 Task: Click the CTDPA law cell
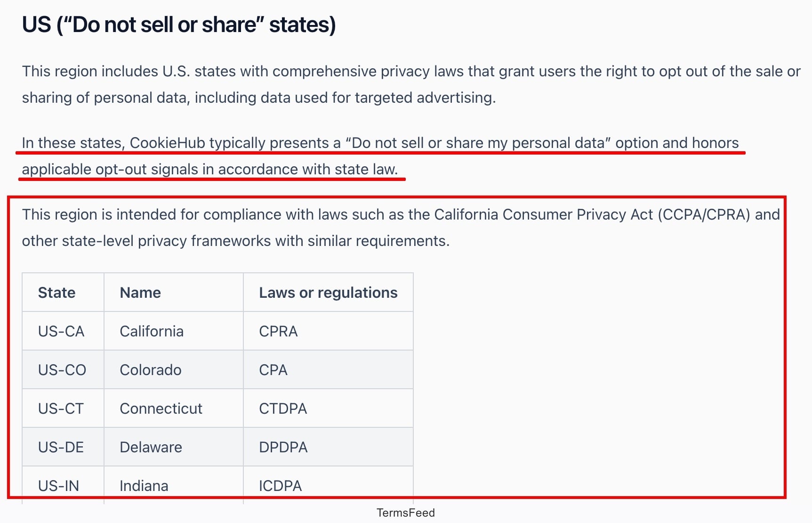pos(328,408)
